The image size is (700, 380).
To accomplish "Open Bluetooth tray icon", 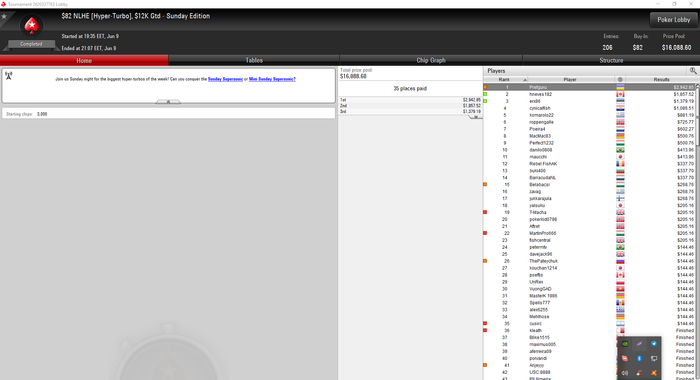I will pos(639,359).
